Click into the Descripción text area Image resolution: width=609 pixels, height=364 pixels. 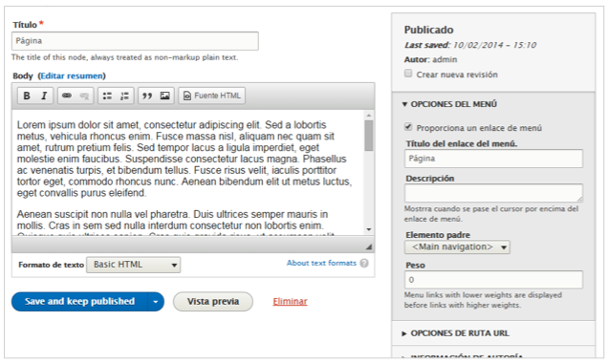493,193
